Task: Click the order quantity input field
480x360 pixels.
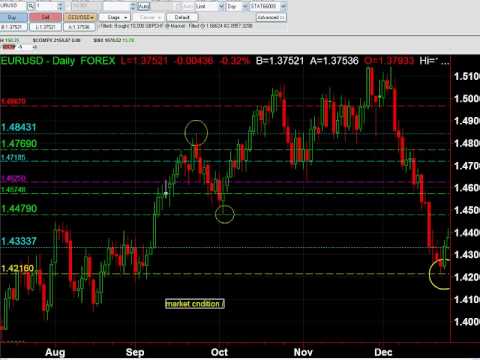Action: click(46, 6)
